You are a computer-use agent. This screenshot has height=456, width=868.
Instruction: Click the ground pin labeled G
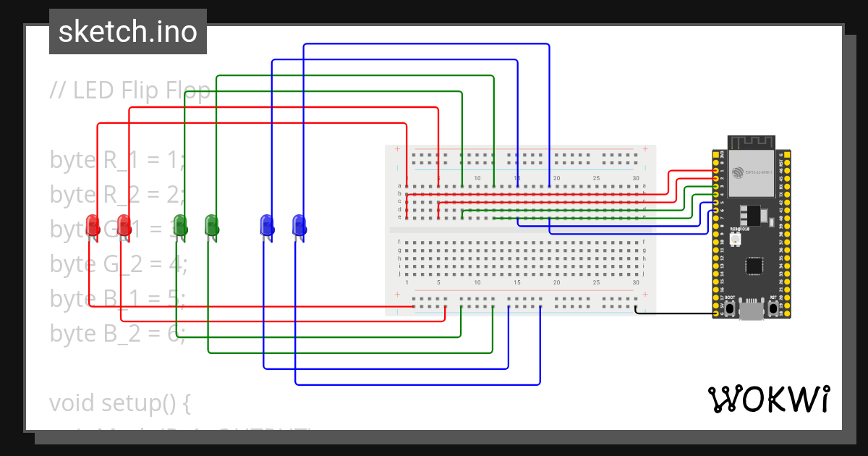coord(716,313)
